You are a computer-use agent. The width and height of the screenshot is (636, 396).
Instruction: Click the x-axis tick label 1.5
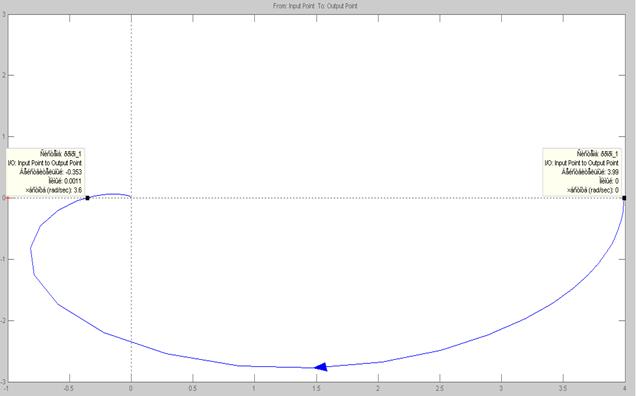tap(316, 388)
